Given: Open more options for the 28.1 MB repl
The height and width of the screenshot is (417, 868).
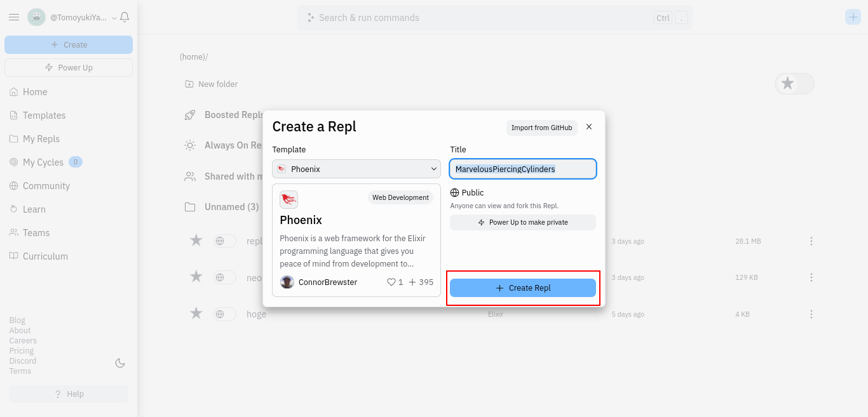Looking at the screenshot, I should point(811,241).
